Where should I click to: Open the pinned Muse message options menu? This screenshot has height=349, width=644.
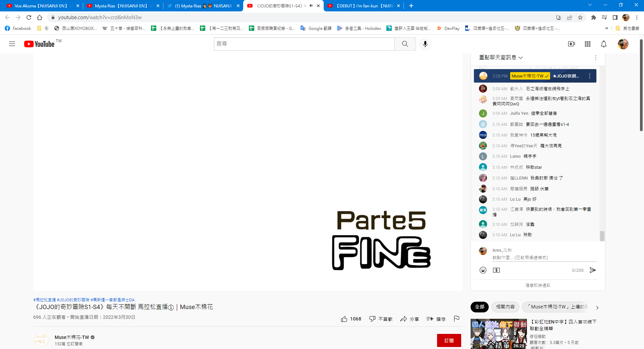click(x=589, y=76)
